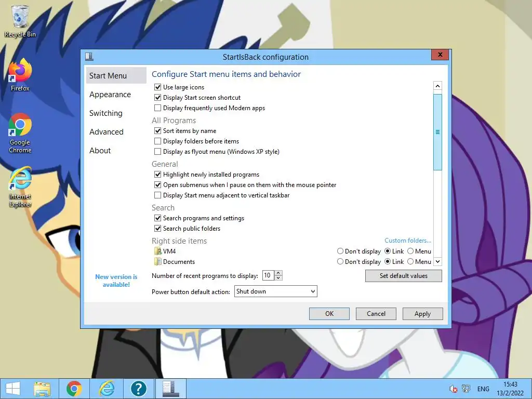Click ENG language indicator in tray
Image resolution: width=532 pixels, height=399 pixels.
[x=483, y=389]
